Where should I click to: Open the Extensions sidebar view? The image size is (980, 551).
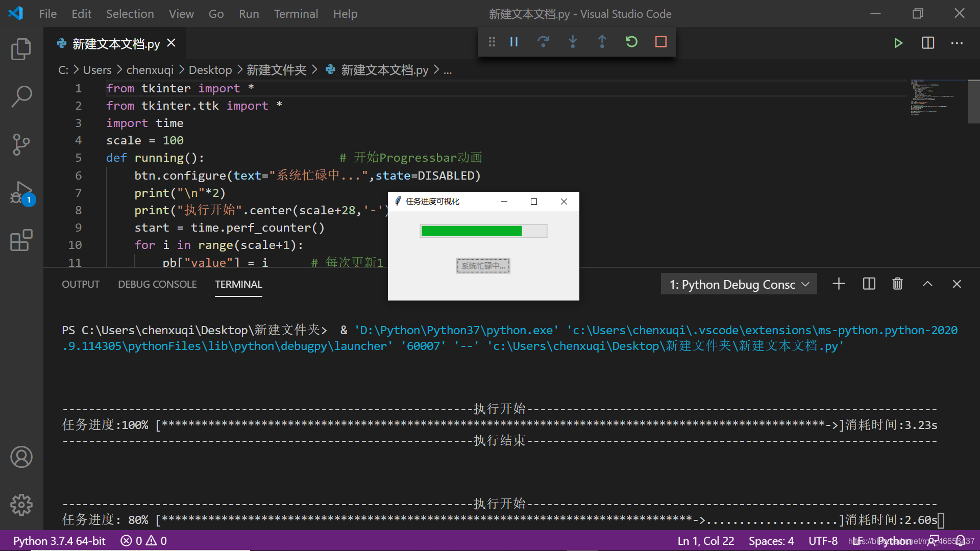pos(21,240)
